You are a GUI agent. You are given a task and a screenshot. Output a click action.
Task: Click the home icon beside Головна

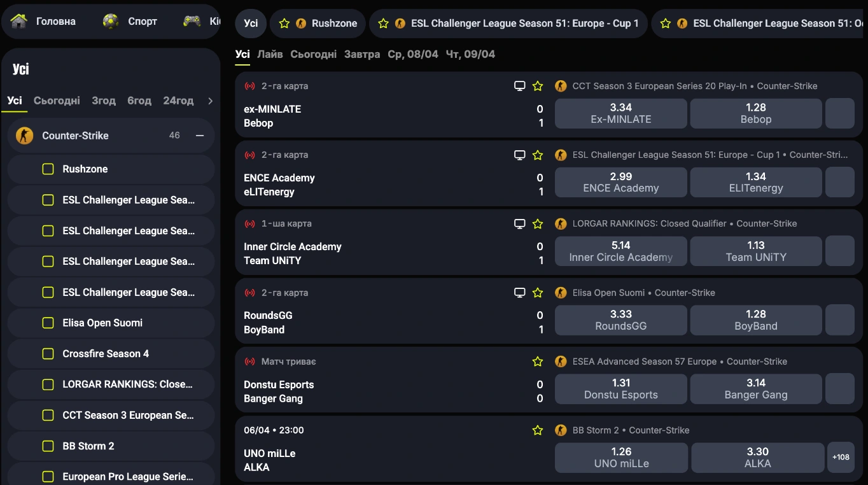point(19,21)
